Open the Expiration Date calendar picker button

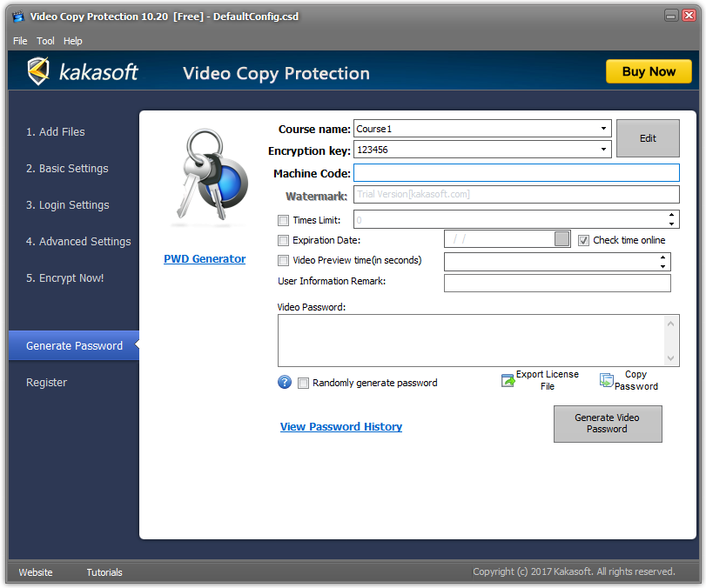pyautogui.click(x=561, y=239)
